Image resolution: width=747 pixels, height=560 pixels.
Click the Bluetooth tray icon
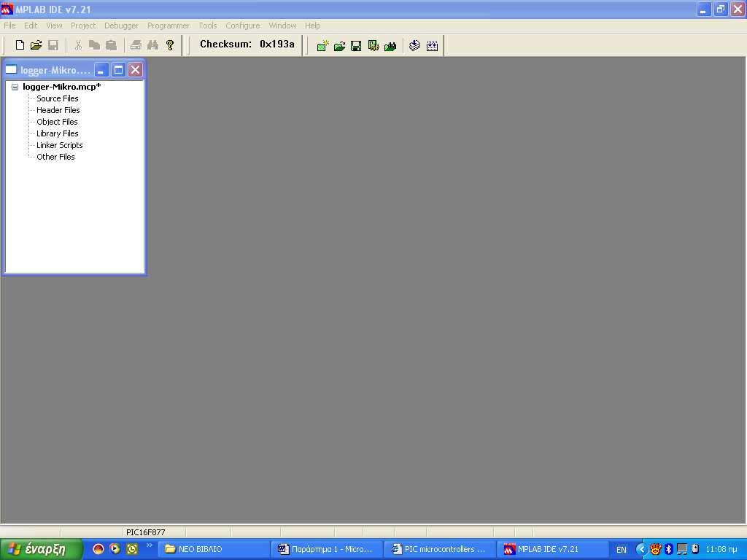coord(668,550)
